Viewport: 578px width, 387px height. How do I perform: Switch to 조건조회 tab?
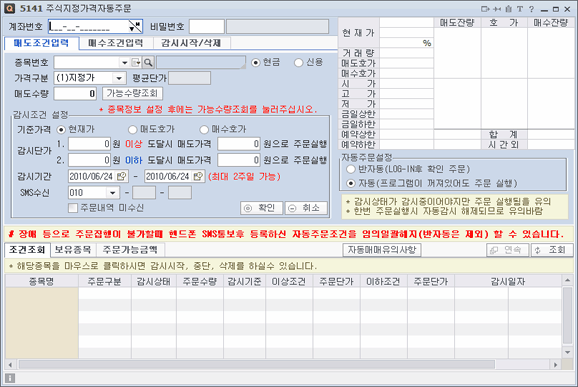pyautogui.click(x=27, y=250)
